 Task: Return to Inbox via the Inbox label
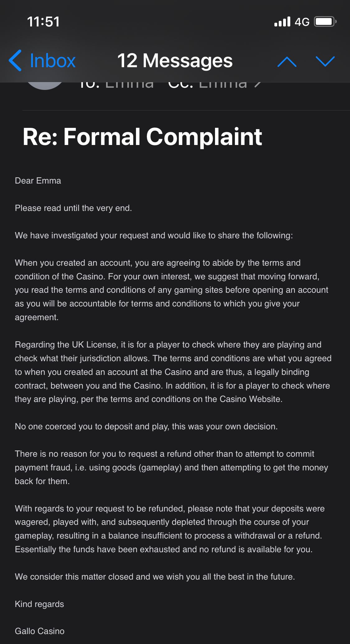[53, 61]
